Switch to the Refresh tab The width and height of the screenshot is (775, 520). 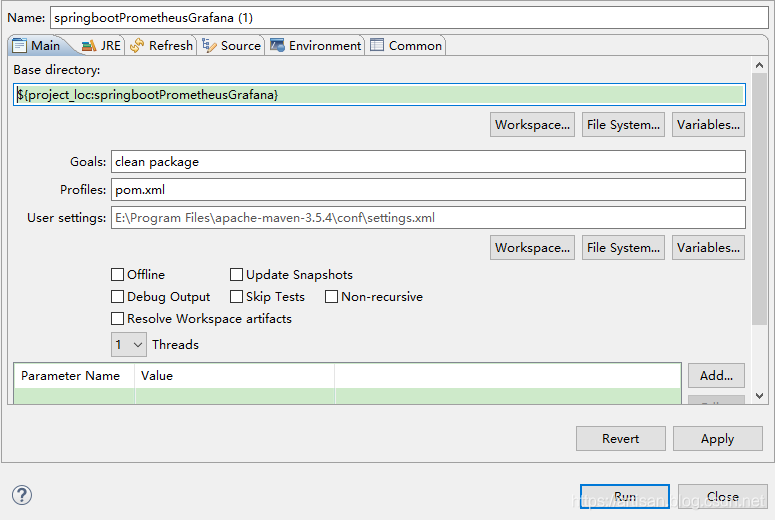tap(162, 45)
